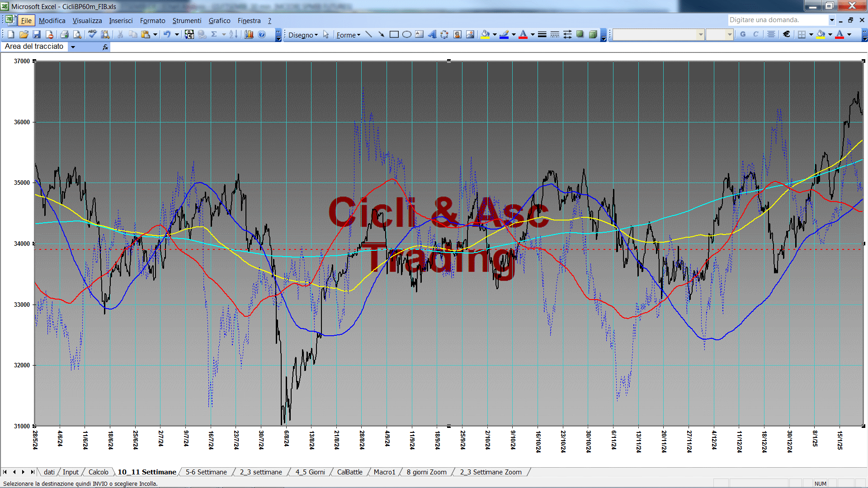Toggle center alignment
868x488 pixels.
pos(771,35)
